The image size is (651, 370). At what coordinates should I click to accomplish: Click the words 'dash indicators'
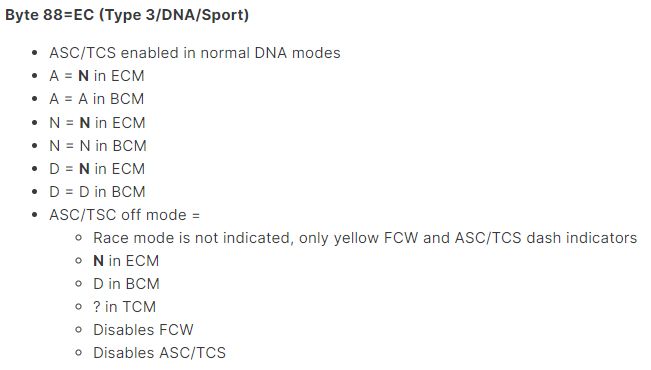(582, 238)
